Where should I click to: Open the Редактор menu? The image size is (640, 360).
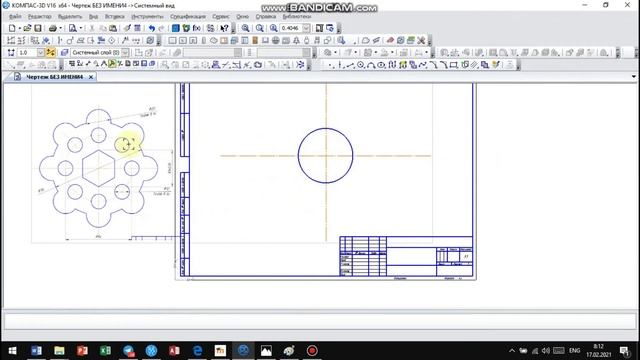(x=40, y=17)
